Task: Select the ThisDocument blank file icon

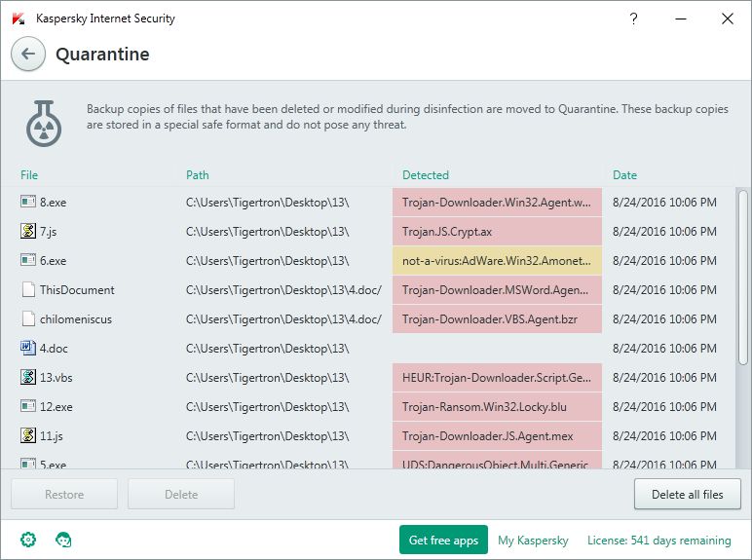Action: 28,289
